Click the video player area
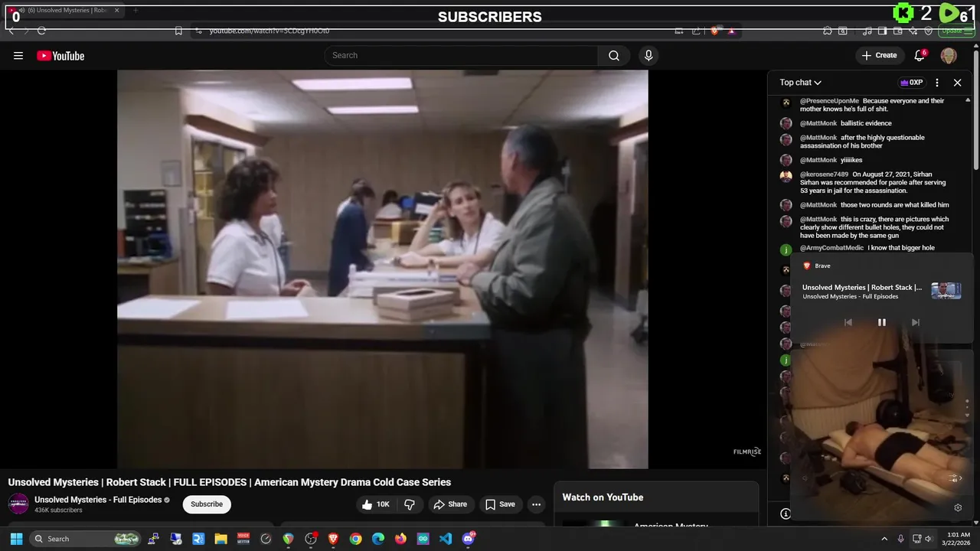Image resolution: width=980 pixels, height=551 pixels. (382, 269)
